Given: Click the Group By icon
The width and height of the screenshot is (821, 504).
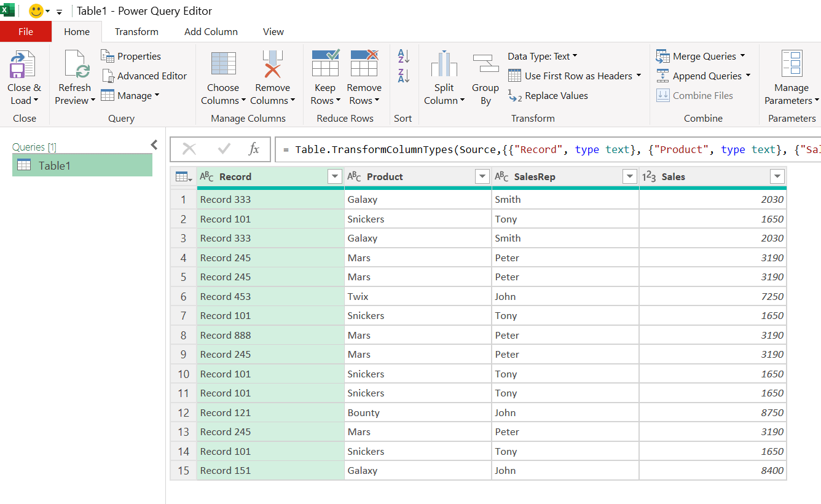Looking at the screenshot, I should tap(485, 65).
